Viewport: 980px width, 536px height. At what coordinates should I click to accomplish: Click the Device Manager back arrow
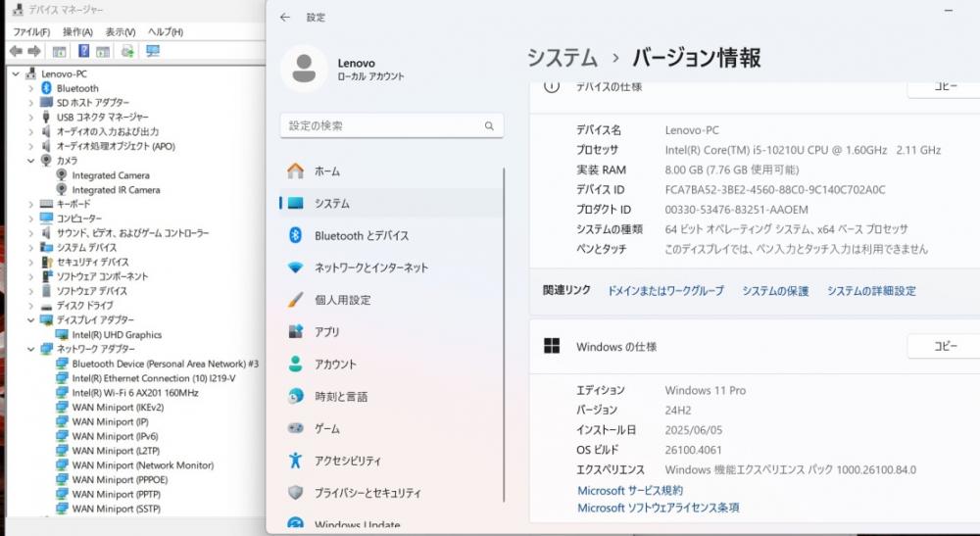[x=15, y=51]
